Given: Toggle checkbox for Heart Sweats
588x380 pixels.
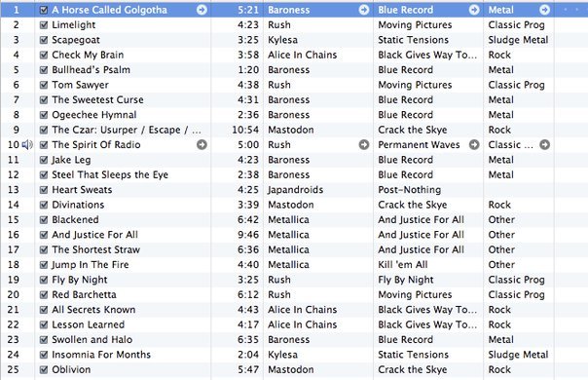Looking at the screenshot, I should (44, 190).
